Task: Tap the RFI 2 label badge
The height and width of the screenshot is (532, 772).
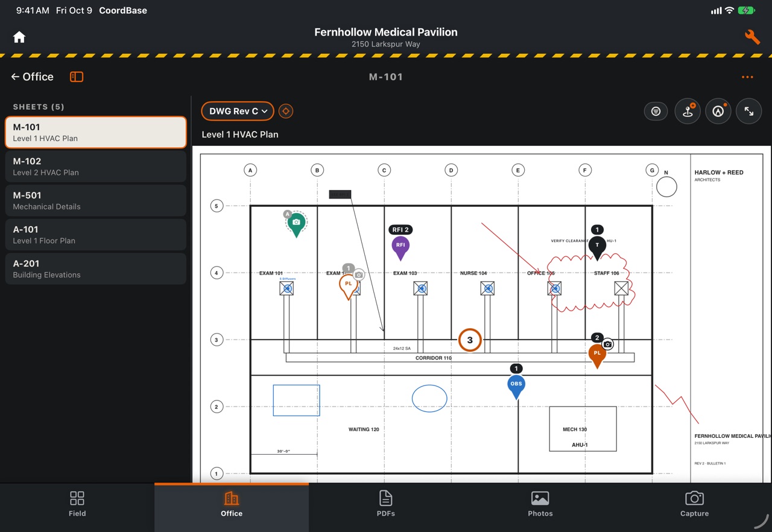Action: (x=400, y=230)
